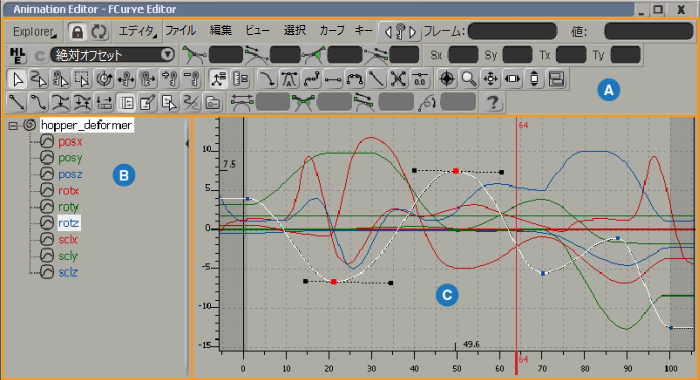700x380 pixels.
Task: Click the question mark help icon
Action: click(492, 103)
